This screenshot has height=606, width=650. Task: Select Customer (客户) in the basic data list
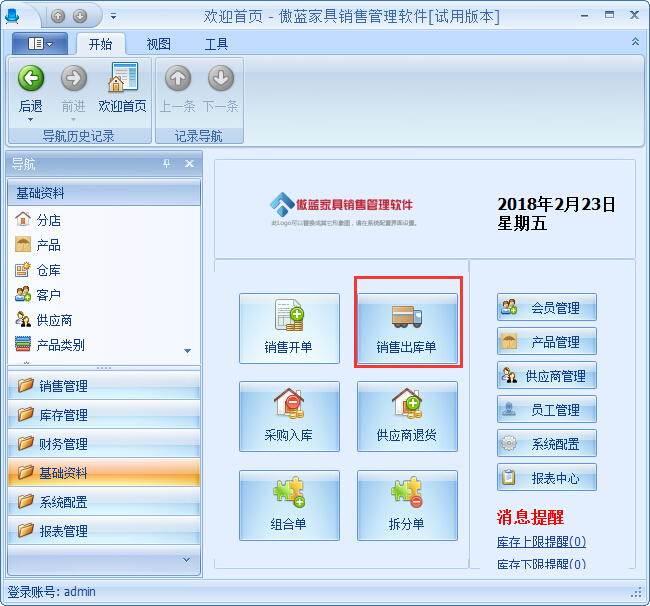[x=48, y=295]
